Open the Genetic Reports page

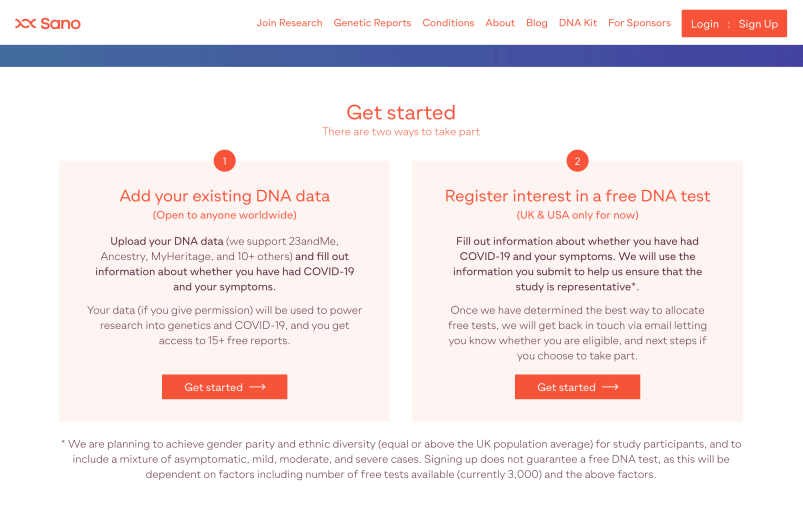(372, 23)
